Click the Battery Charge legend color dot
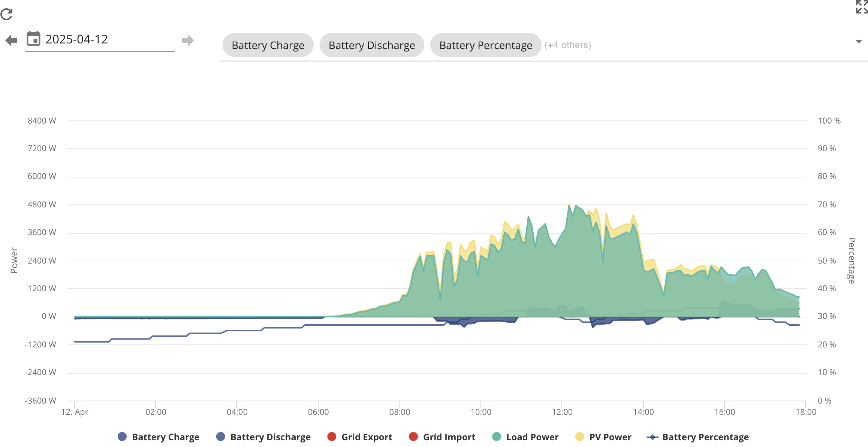868x447 pixels. pos(122,437)
